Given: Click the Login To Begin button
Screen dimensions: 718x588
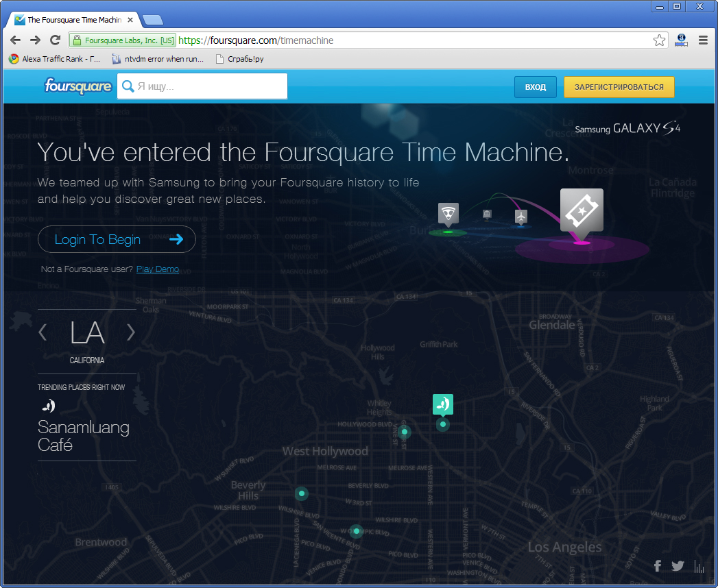Looking at the screenshot, I should (x=117, y=239).
